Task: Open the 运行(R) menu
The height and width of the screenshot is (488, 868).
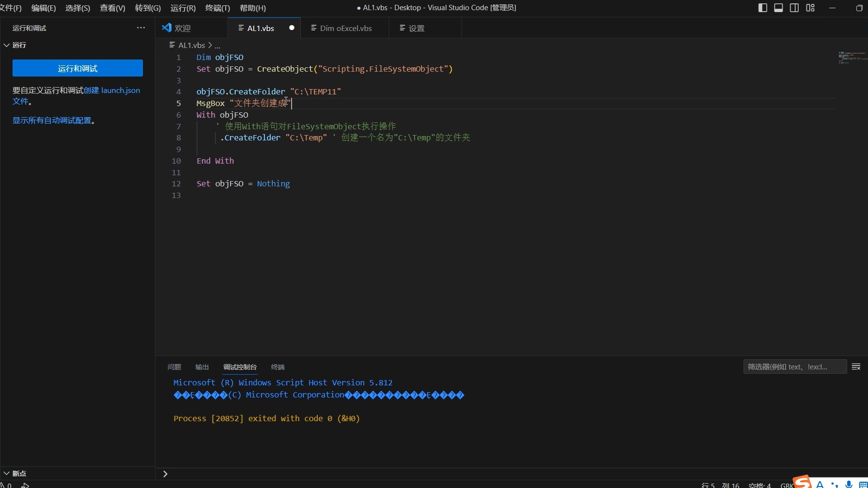Action: coord(183,8)
